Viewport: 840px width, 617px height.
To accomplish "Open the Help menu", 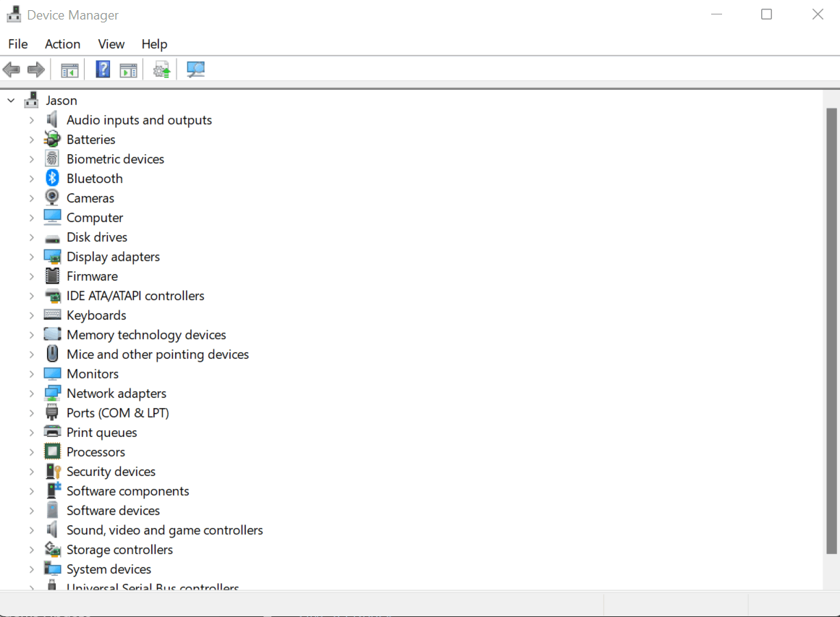I will point(154,44).
